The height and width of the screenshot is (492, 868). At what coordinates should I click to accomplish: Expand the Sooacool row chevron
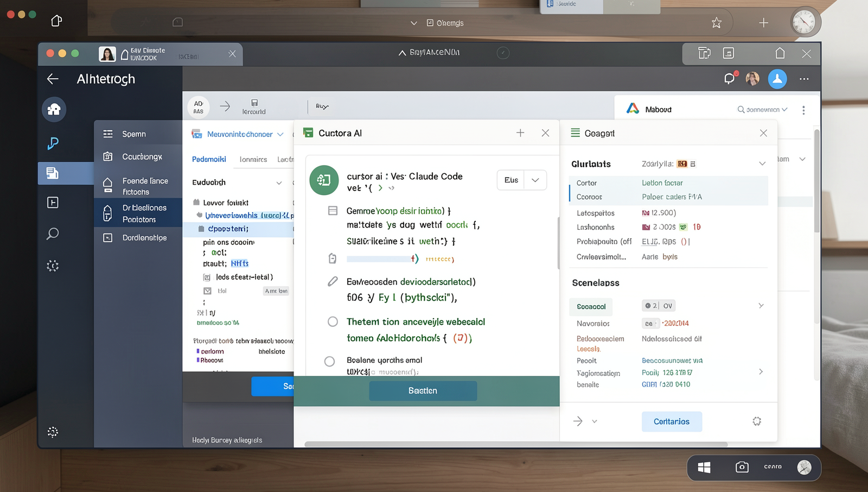pos(761,306)
